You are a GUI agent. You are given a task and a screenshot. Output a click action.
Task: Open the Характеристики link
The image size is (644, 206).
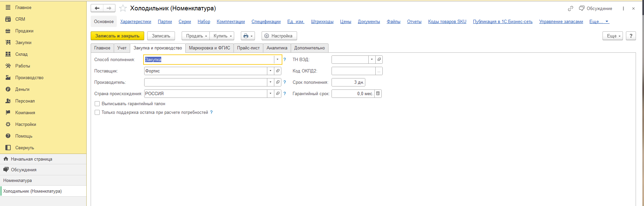(136, 21)
